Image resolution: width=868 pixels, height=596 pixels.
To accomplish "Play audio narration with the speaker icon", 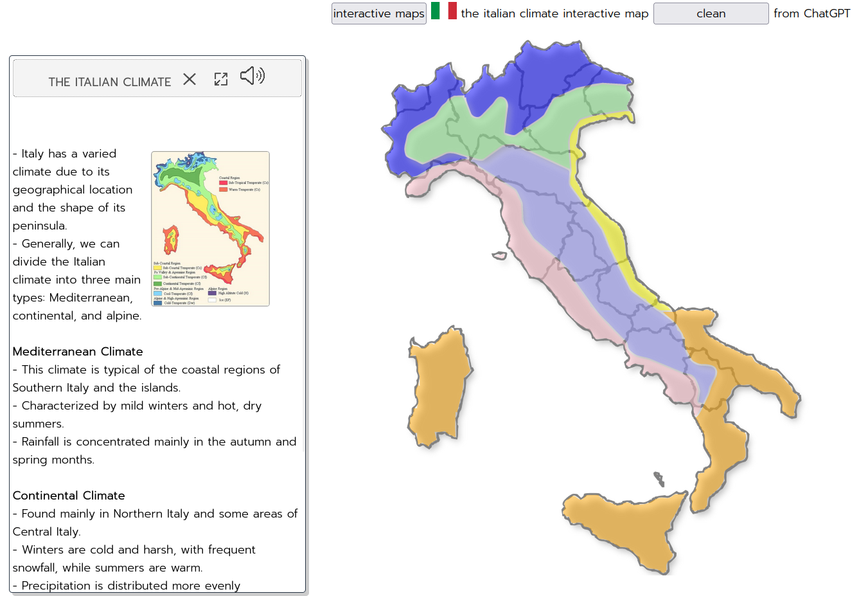I will [252, 76].
